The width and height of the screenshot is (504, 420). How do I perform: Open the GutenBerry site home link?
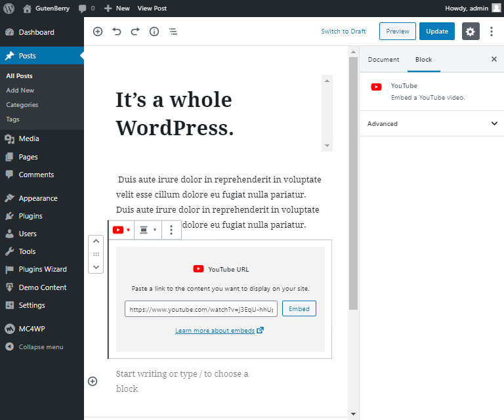coord(47,9)
